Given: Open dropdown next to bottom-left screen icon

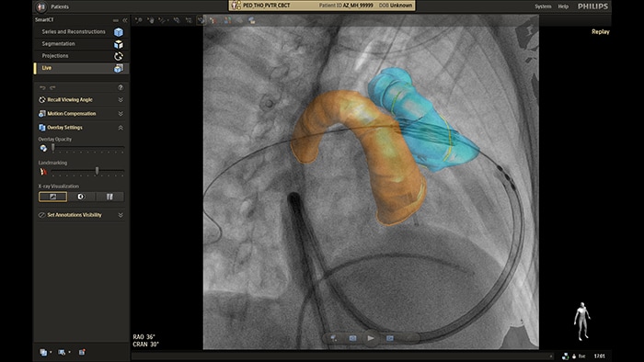Looking at the screenshot, I should (x=69, y=352).
